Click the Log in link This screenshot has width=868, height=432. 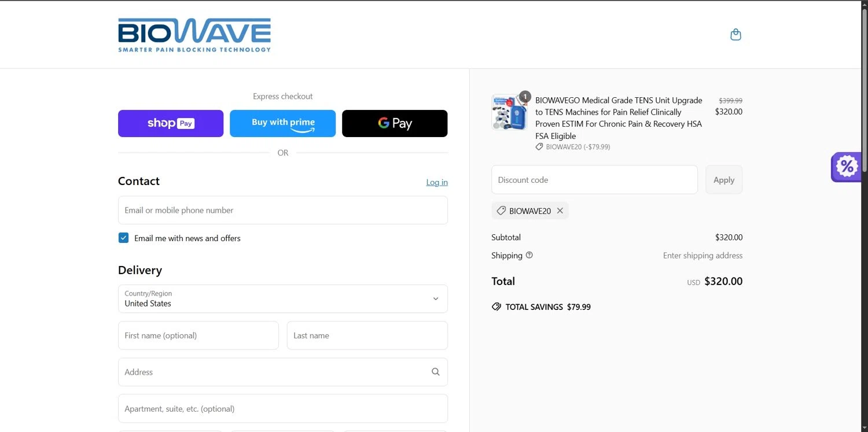click(437, 182)
